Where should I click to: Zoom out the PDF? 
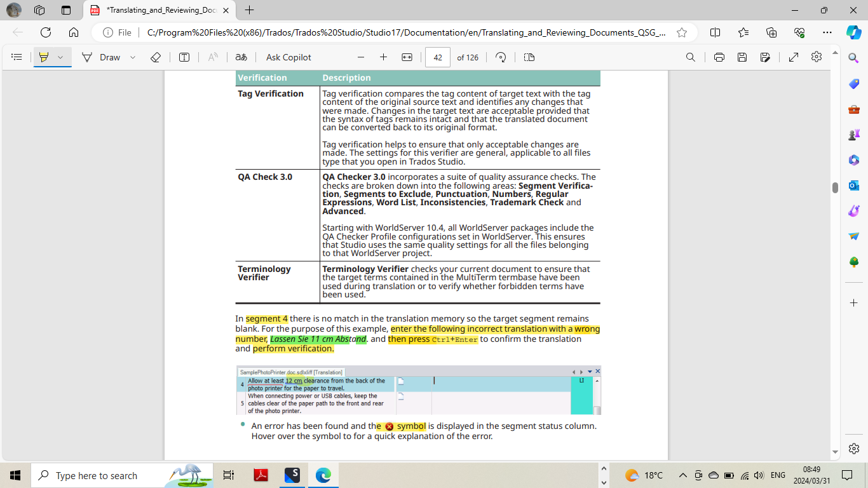point(361,57)
